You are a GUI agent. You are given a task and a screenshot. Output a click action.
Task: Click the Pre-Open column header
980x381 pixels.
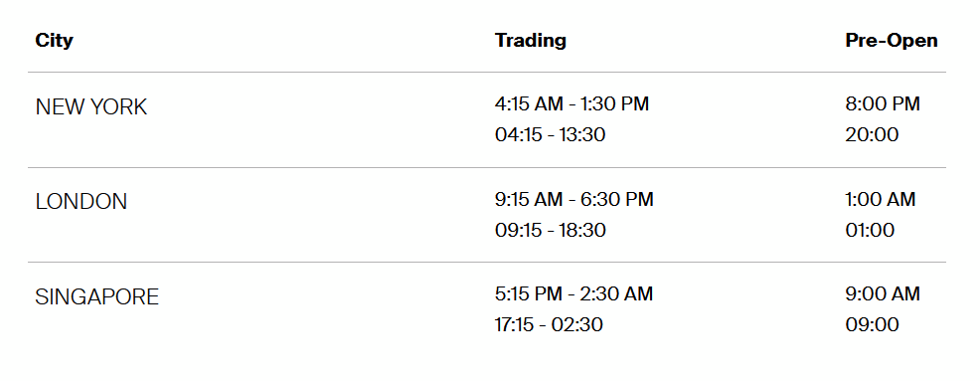coord(892,40)
